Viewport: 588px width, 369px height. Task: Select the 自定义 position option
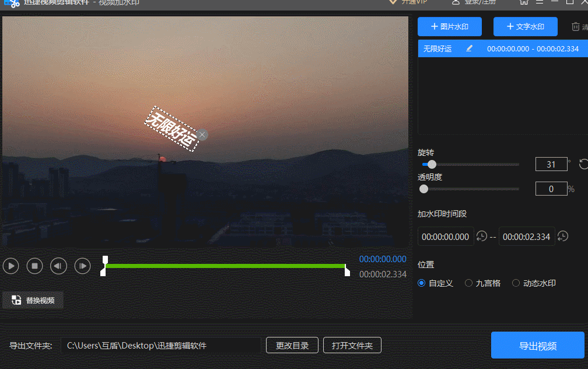421,283
